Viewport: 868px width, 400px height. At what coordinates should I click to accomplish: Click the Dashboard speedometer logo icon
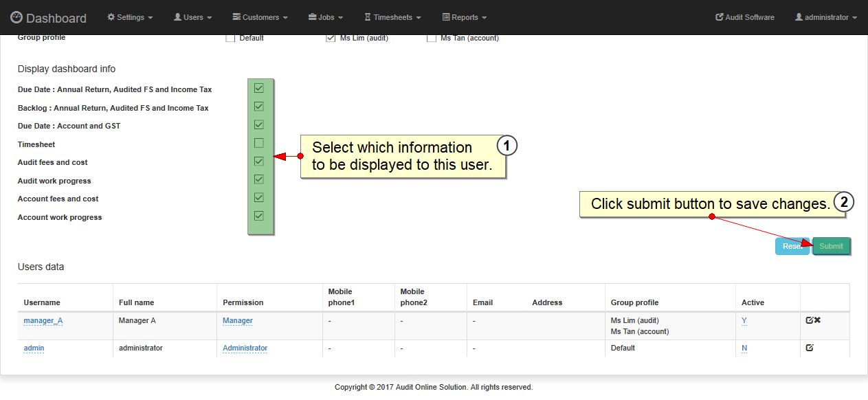(16, 18)
